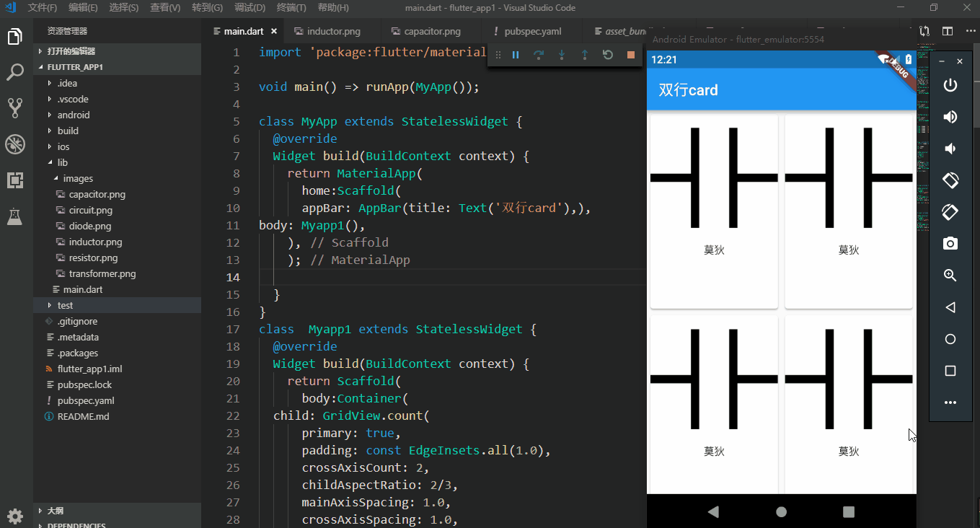Select main.dart in the file tree

[x=117, y=289]
